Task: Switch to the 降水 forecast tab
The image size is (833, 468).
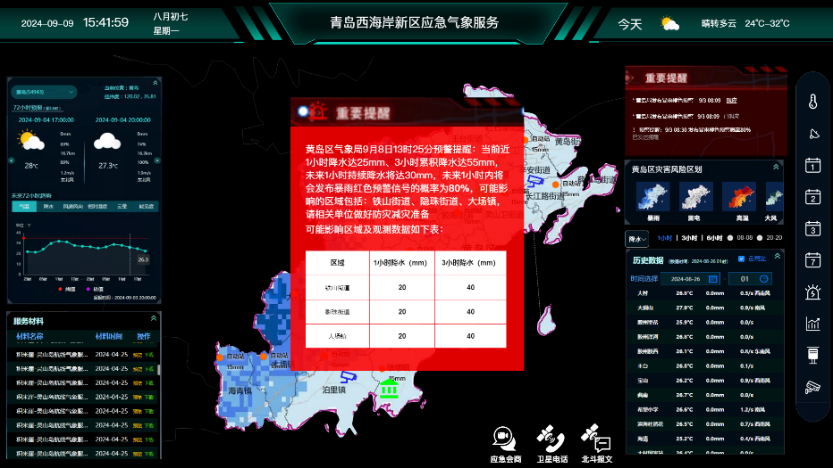Action: 48,206
